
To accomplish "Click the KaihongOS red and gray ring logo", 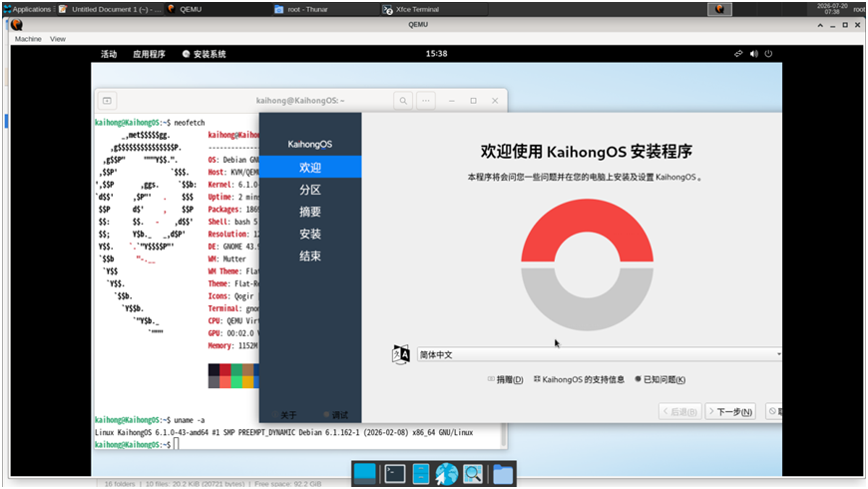I will point(587,264).
